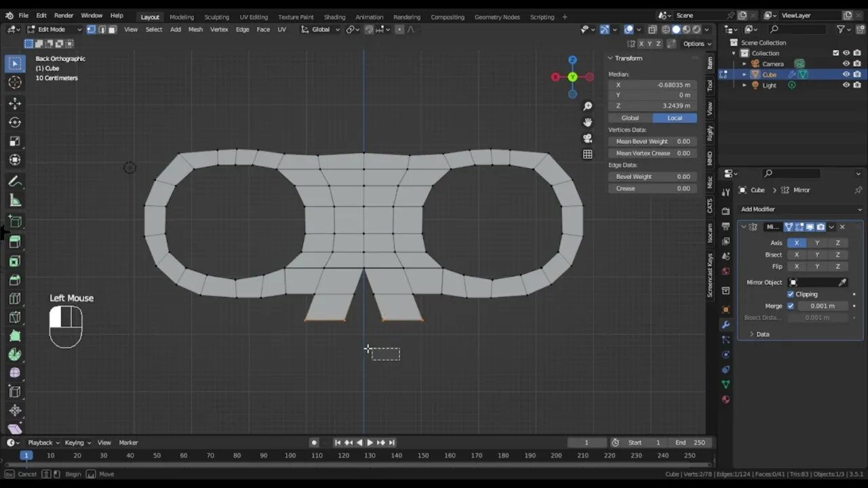Toggle X-ray view in header
Image resolution: width=868 pixels, height=488 pixels.
(x=652, y=29)
